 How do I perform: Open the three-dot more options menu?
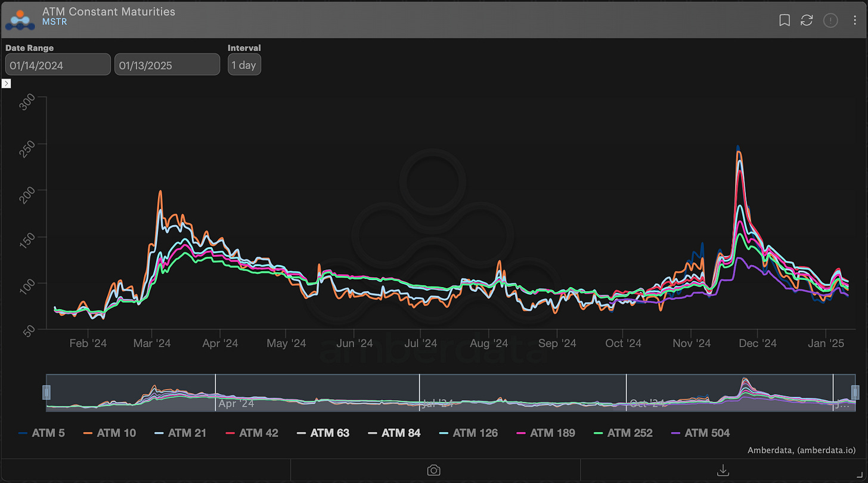pyautogui.click(x=854, y=20)
